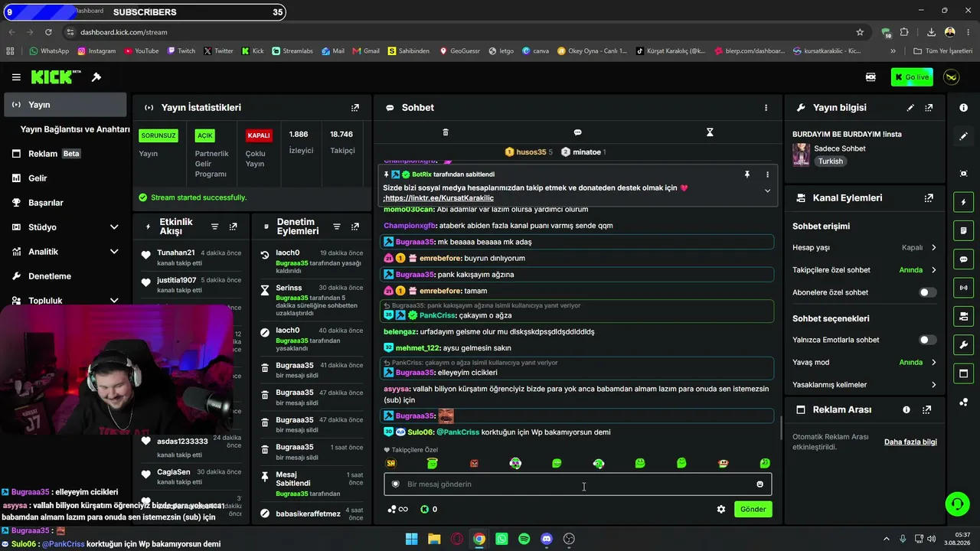Collapse the pinned message chevron

coord(767,191)
